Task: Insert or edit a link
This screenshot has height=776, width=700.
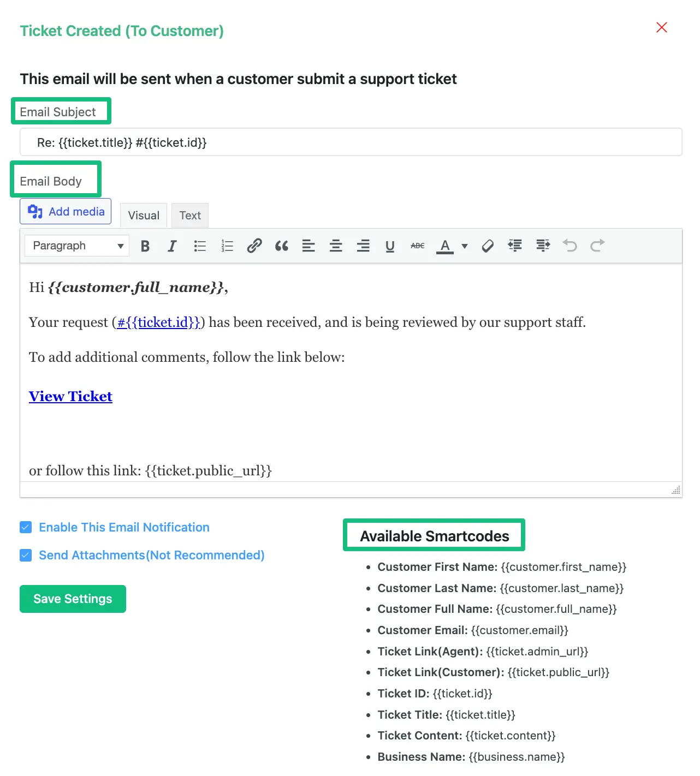Action: (x=254, y=246)
